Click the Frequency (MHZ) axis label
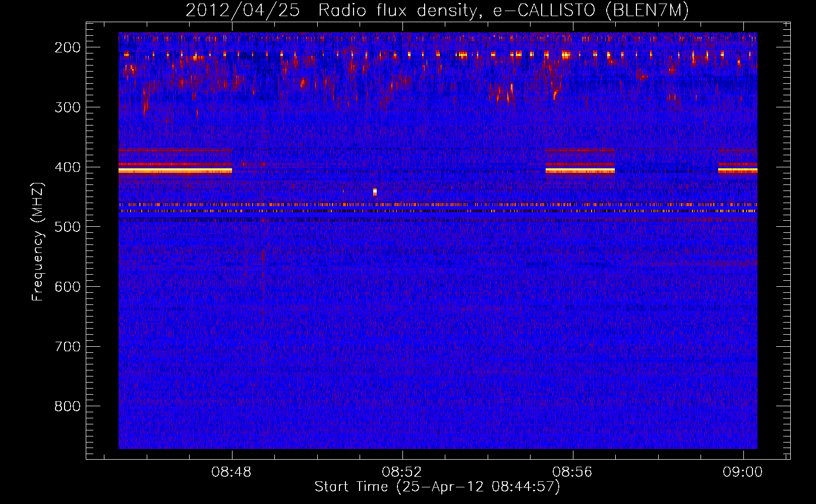Image resolution: width=816 pixels, height=504 pixels. pos(38,242)
